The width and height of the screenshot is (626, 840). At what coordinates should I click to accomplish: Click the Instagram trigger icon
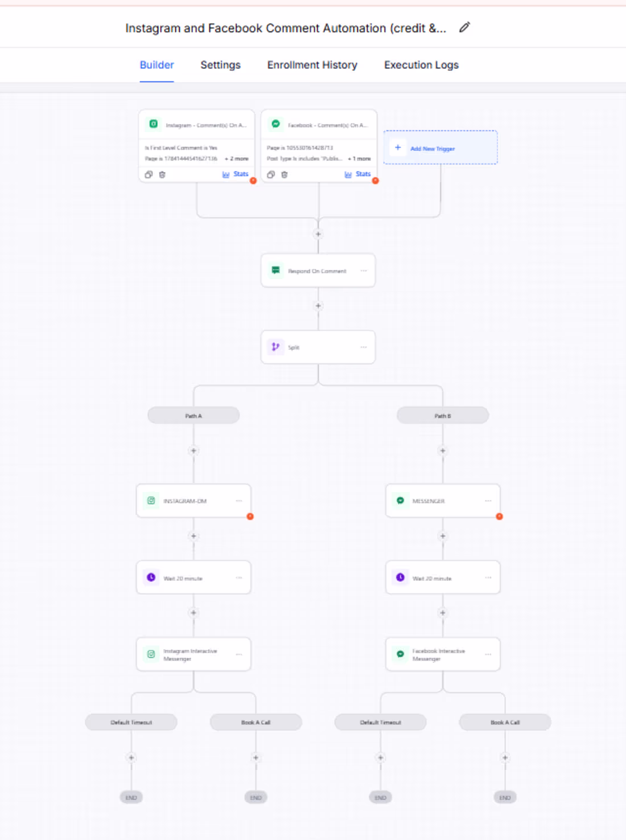tap(154, 124)
